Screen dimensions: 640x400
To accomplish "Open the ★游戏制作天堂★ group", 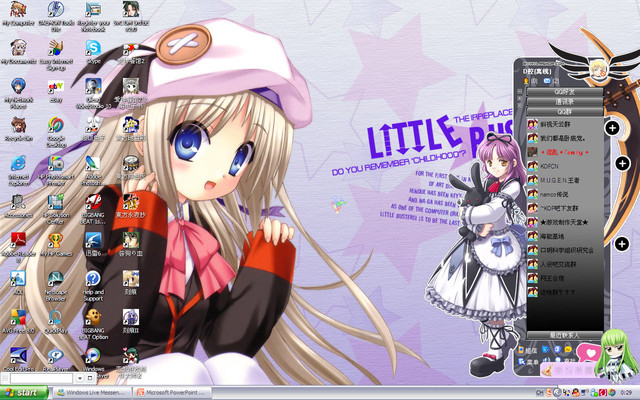I will pos(564,222).
